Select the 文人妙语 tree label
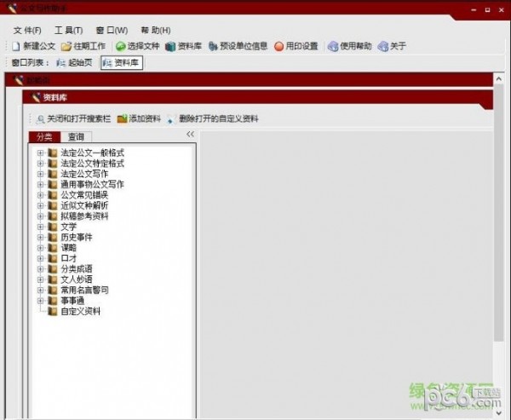This screenshot has height=420, width=511. tap(77, 279)
